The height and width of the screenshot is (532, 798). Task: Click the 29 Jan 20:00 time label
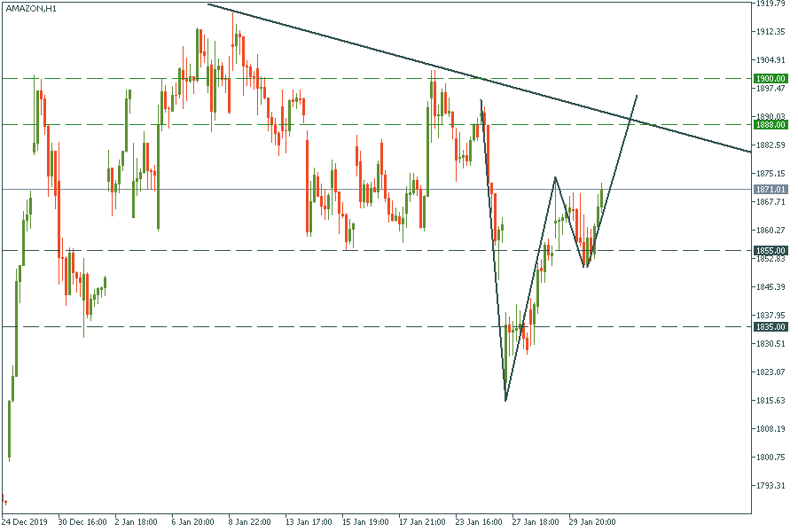tap(592, 522)
